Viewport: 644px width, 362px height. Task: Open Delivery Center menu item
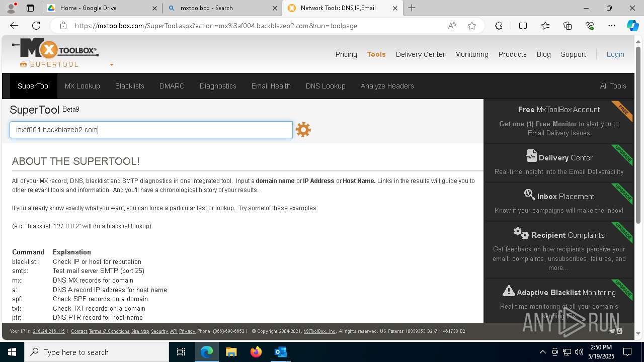coord(421,54)
